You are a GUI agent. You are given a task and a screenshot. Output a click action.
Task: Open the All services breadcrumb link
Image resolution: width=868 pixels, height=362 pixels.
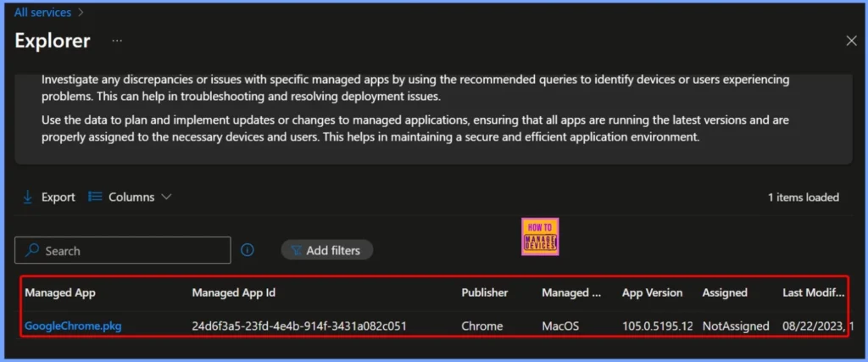[42, 12]
